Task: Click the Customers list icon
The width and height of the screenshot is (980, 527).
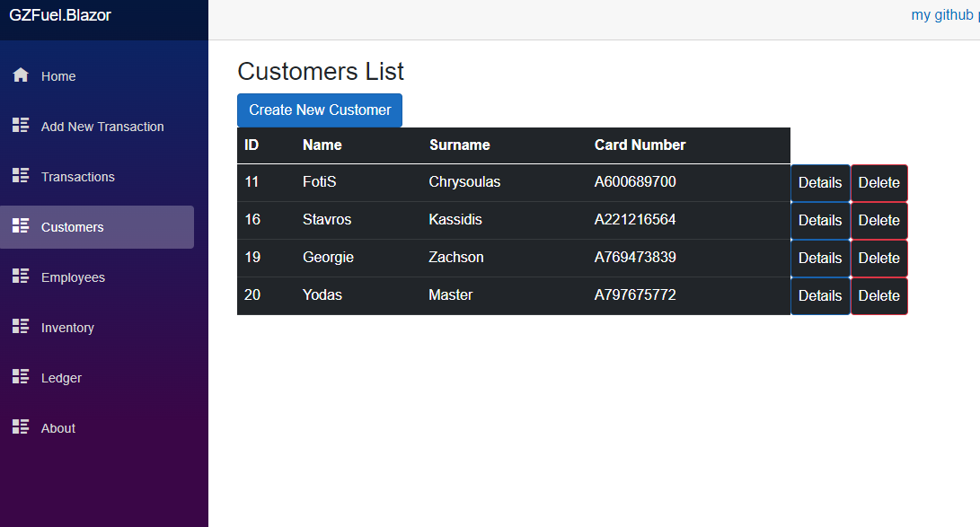Action: pyautogui.click(x=21, y=226)
